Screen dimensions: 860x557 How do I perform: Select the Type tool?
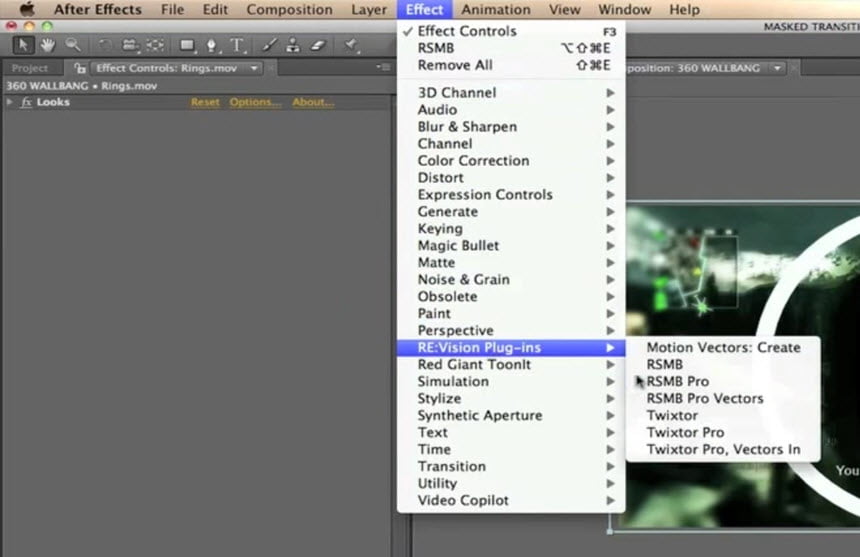click(x=237, y=46)
